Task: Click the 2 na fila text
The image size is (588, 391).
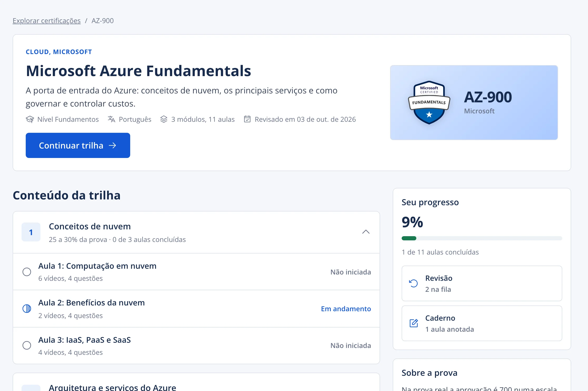Action: tap(438, 289)
